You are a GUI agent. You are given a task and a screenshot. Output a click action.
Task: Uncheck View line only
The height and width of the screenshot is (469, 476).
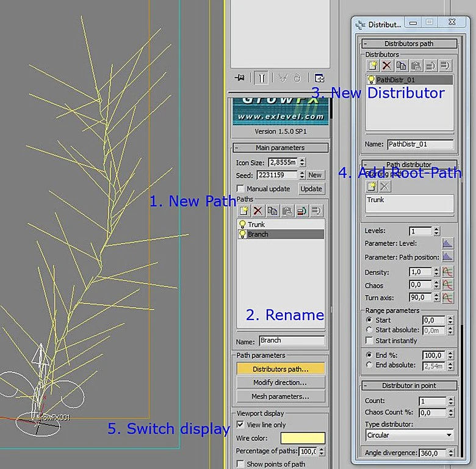pos(240,424)
